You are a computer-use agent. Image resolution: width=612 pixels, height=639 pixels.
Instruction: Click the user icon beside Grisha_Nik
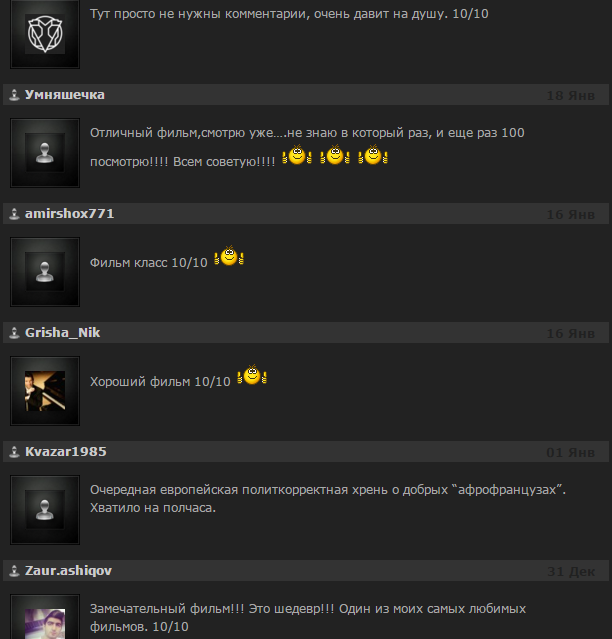click(x=14, y=333)
